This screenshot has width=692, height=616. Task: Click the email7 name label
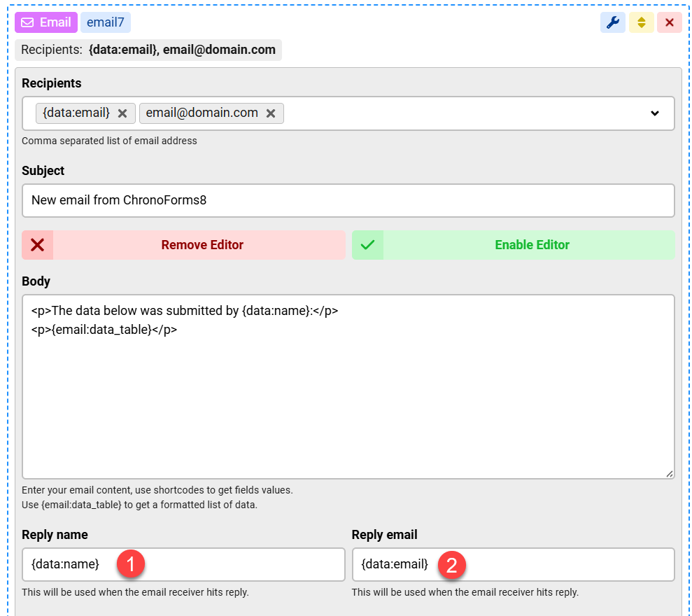tap(106, 22)
